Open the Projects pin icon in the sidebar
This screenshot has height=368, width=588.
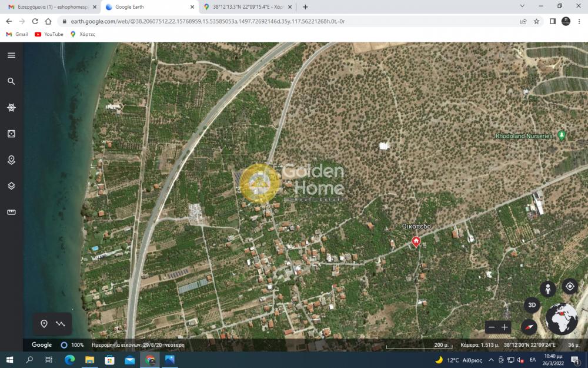[11, 160]
